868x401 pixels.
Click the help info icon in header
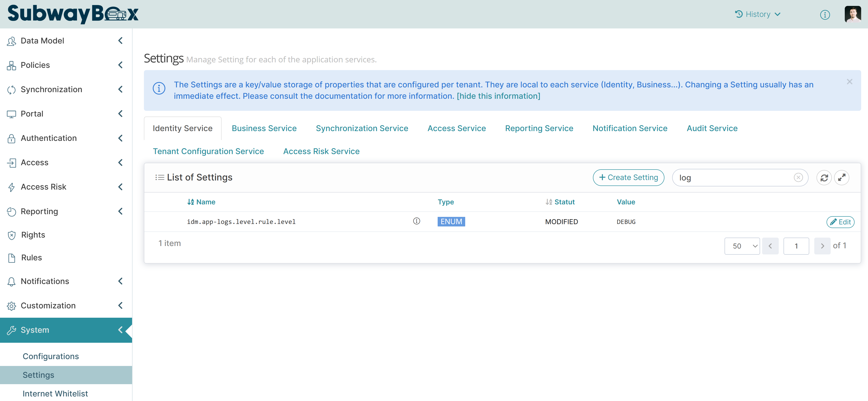825,15
